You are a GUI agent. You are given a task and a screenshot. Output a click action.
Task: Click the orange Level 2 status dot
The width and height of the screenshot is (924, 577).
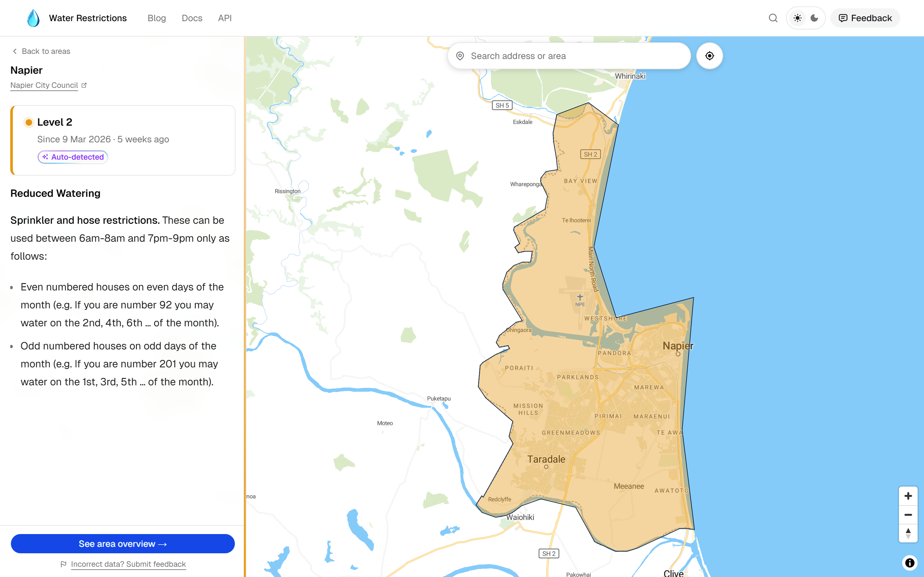pyautogui.click(x=29, y=122)
